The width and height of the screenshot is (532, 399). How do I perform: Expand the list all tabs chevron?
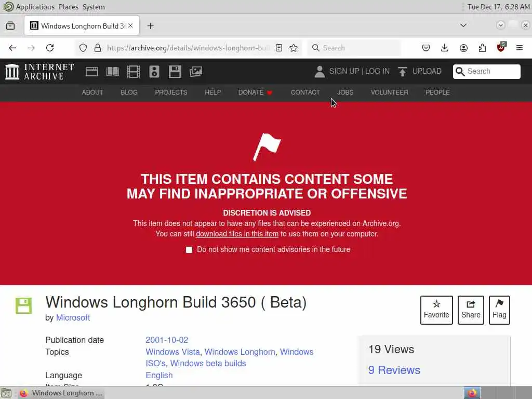pyautogui.click(x=463, y=25)
